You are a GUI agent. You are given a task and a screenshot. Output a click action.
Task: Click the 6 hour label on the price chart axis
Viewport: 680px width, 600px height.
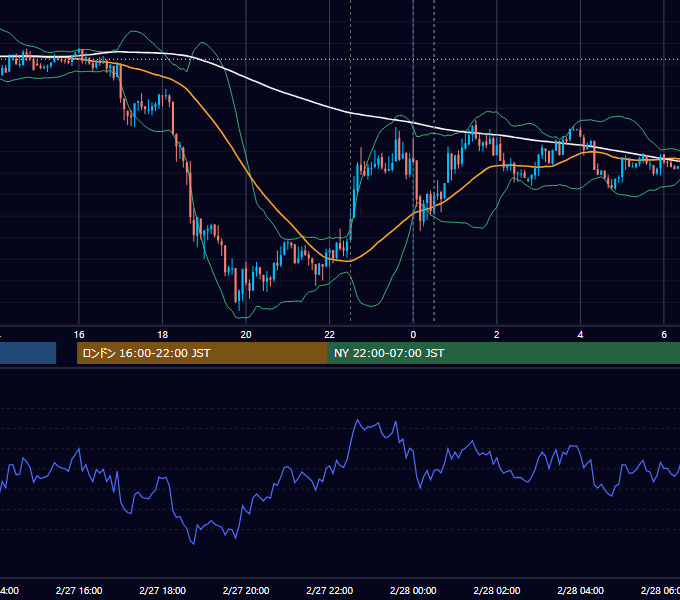(664, 335)
